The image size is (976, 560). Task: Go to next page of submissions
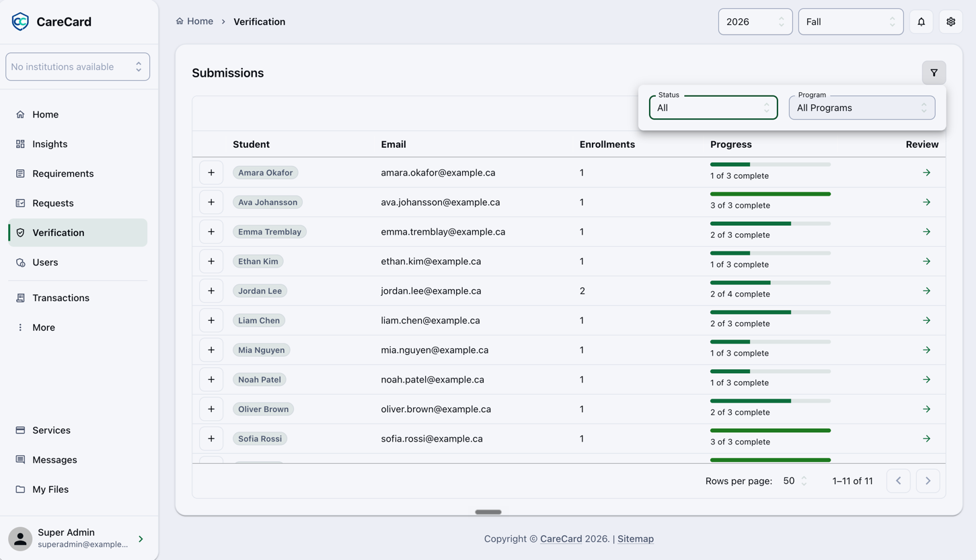[928, 481]
